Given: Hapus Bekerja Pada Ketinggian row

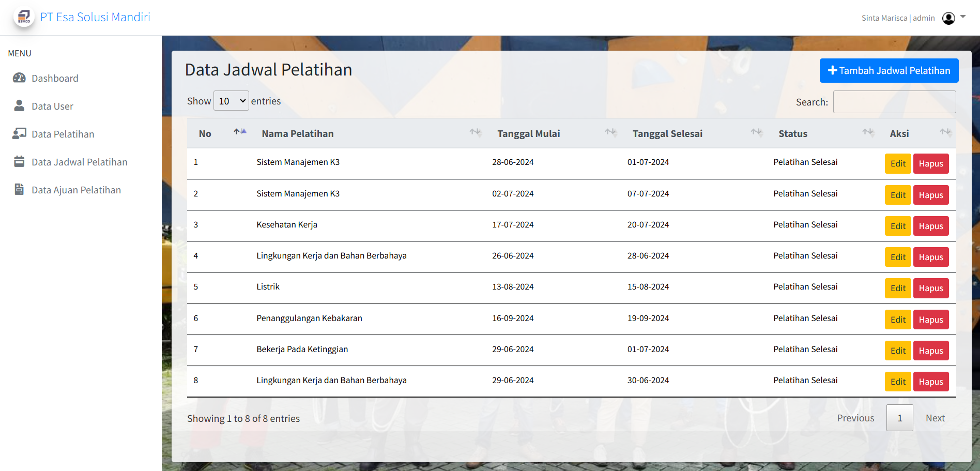Looking at the screenshot, I should tap(931, 351).
